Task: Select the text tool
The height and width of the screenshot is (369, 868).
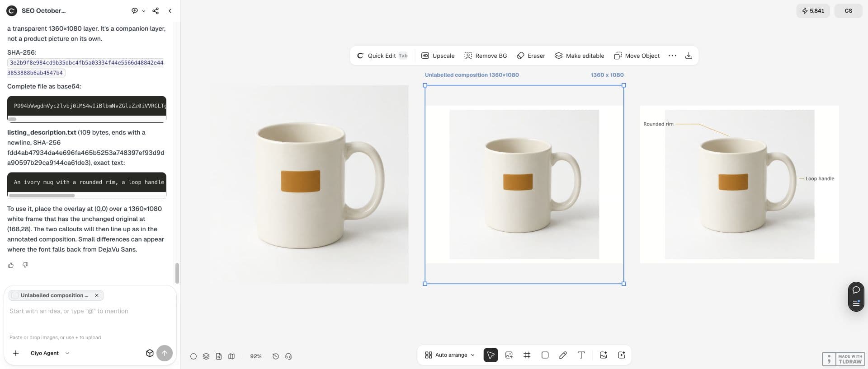Action: [x=581, y=355]
